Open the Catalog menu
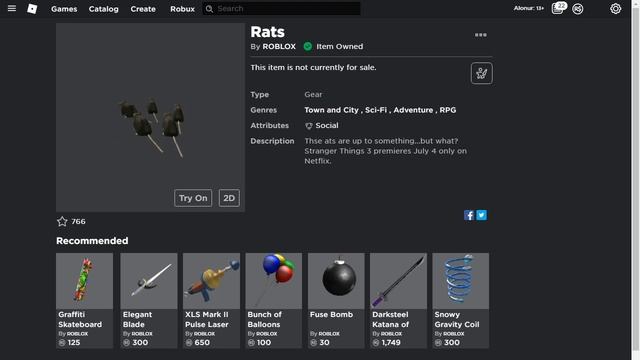Viewport: 640px width, 360px height. click(x=104, y=9)
